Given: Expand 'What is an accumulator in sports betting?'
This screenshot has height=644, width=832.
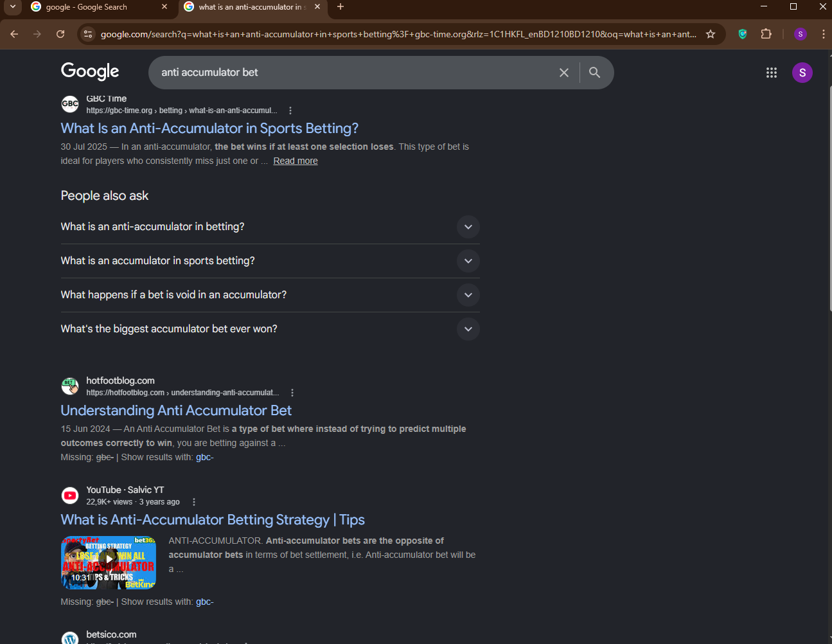Looking at the screenshot, I should [x=270, y=261].
